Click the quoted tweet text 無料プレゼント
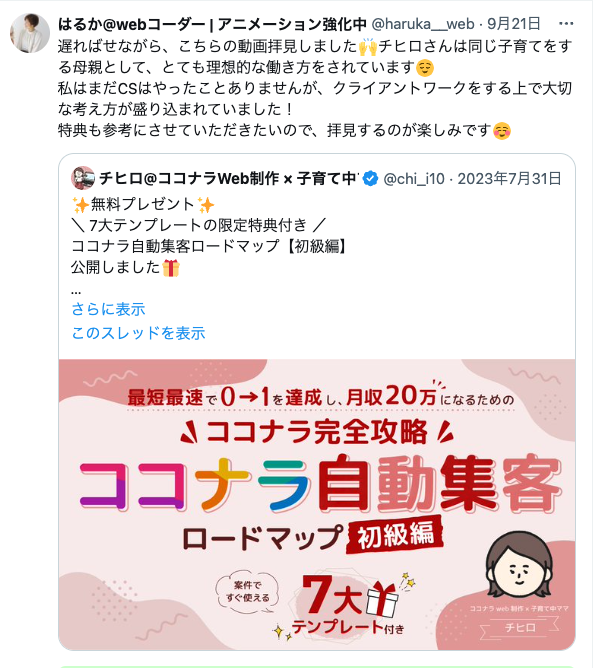The width and height of the screenshot is (594, 668). [x=143, y=204]
